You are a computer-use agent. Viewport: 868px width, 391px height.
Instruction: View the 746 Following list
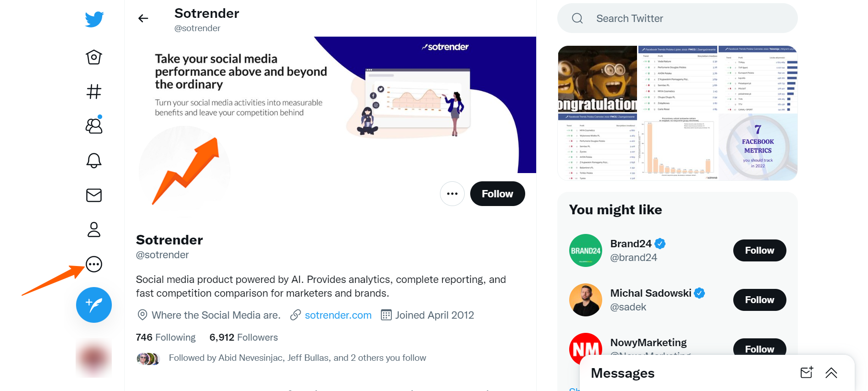pyautogui.click(x=165, y=337)
